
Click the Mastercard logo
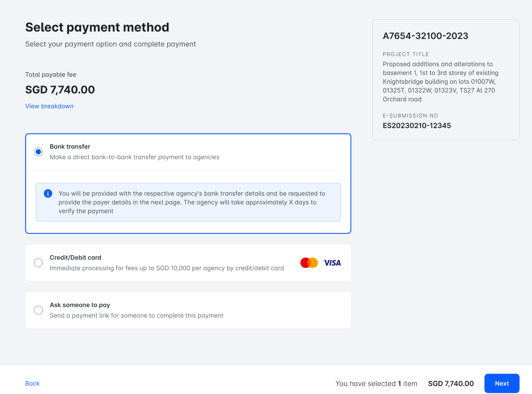click(x=309, y=263)
